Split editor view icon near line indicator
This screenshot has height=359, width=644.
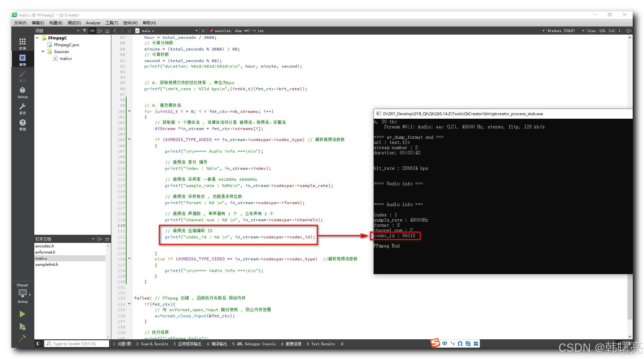point(628,31)
